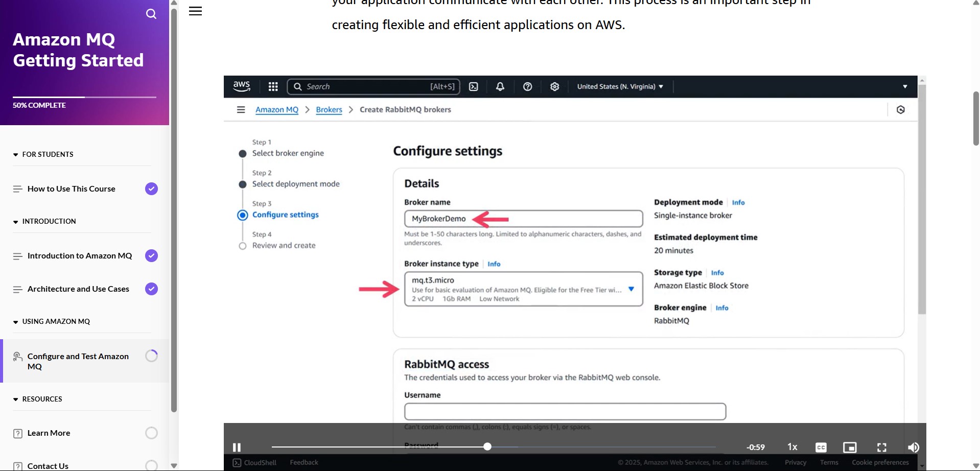Click CloudShell in AWS footer
This screenshot has height=471, width=980.
point(254,463)
